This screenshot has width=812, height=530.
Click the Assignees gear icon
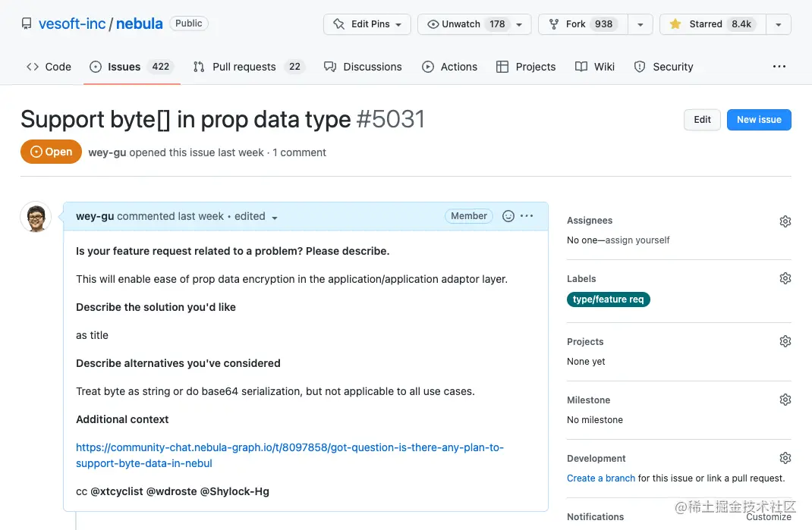pyautogui.click(x=785, y=221)
